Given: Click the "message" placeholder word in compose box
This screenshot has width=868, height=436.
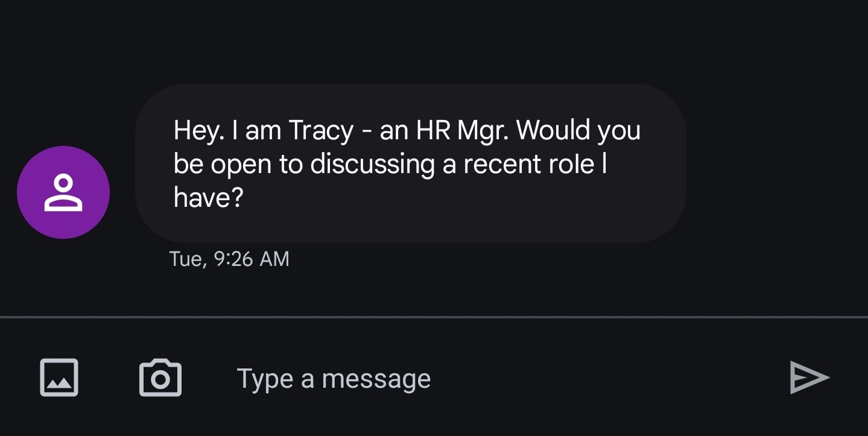Looking at the screenshot, I should (x=376, y=379).
